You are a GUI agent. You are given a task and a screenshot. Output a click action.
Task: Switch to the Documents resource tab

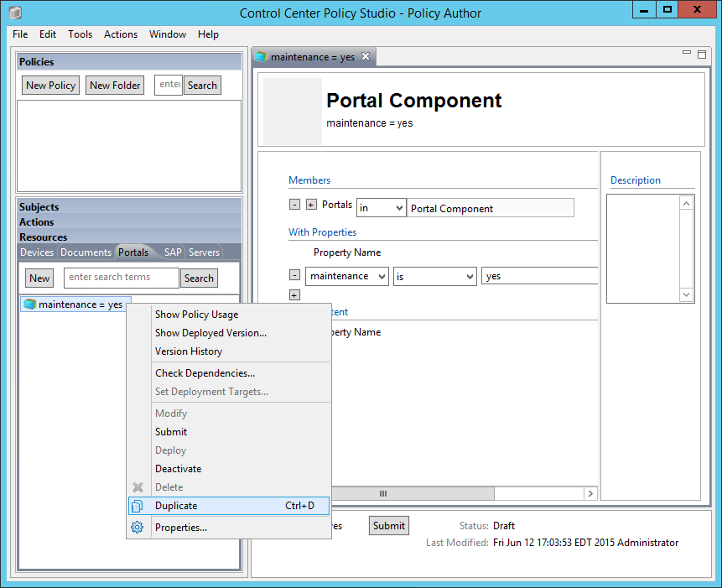(86, 252)
